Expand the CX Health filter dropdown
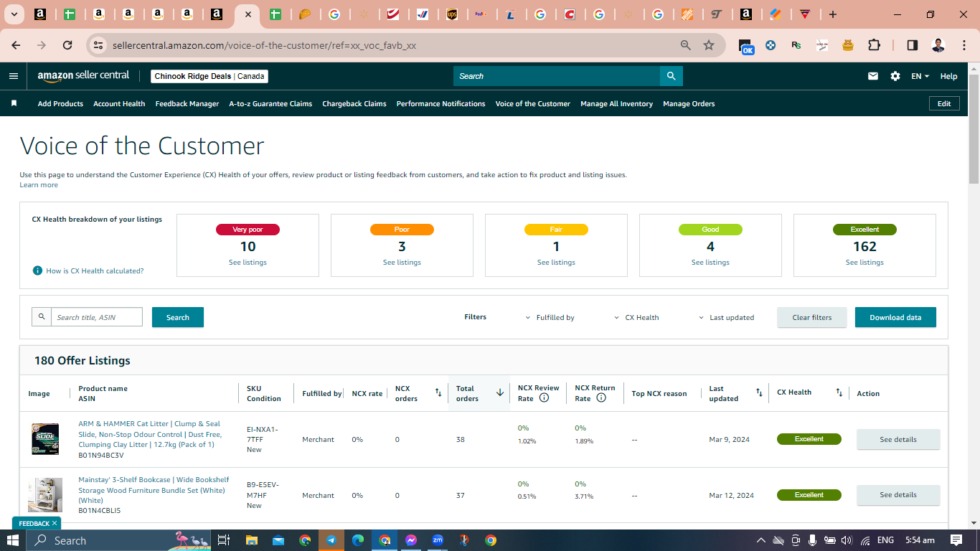980x551 pixels. 636,317
